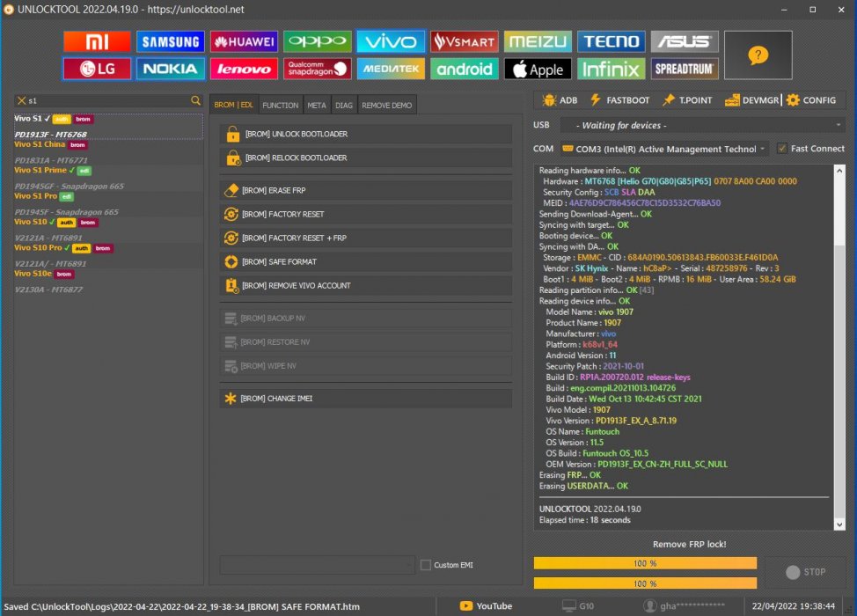
Task: Click the log scroll-down arrow
Action: pyautogui.click(x=839, y=524)
